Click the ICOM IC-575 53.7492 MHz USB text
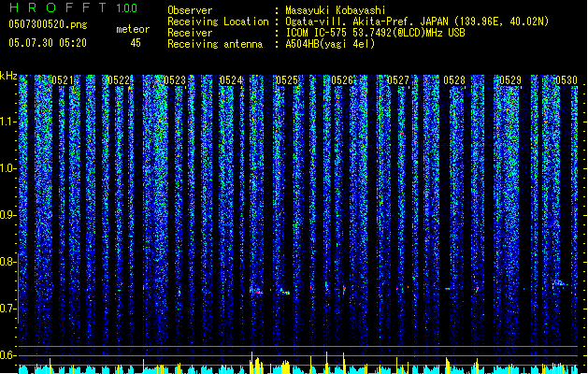 (x=375, y=33)
